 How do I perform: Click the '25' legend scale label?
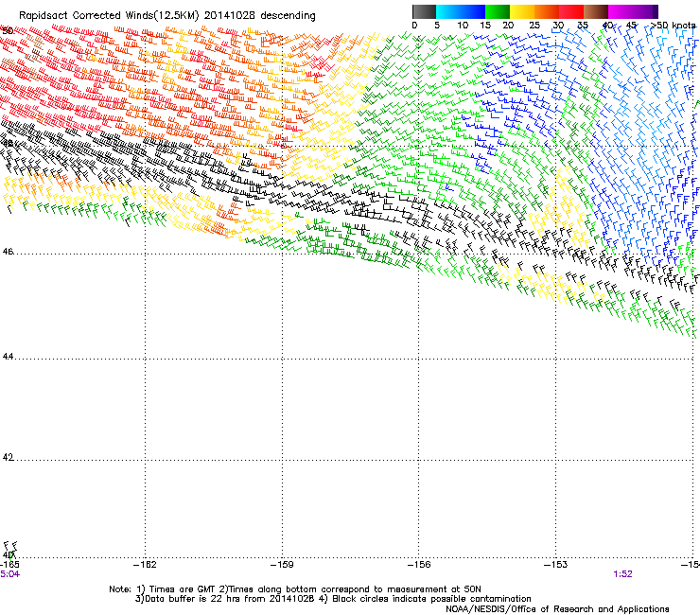pos(534,26)
